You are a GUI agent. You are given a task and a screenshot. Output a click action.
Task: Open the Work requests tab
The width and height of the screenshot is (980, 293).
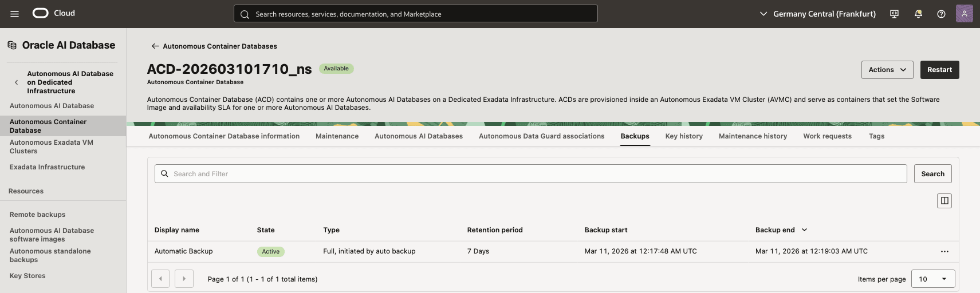(827, 136)
